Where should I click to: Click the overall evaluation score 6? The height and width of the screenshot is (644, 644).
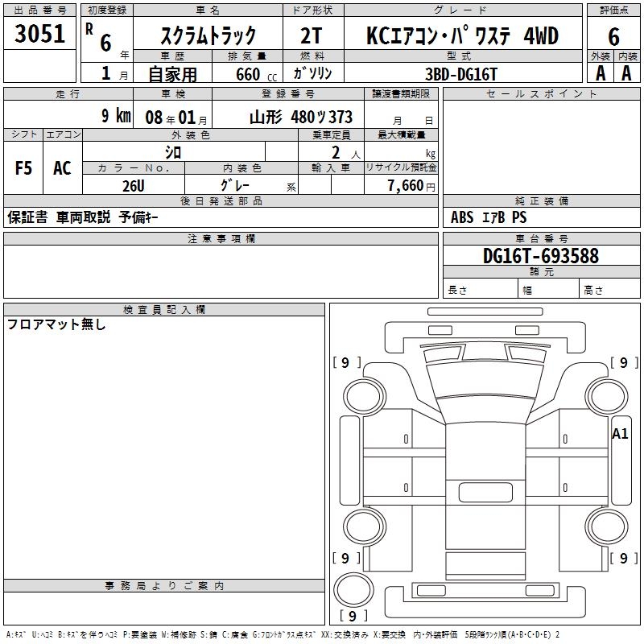(x=613, y=37)
